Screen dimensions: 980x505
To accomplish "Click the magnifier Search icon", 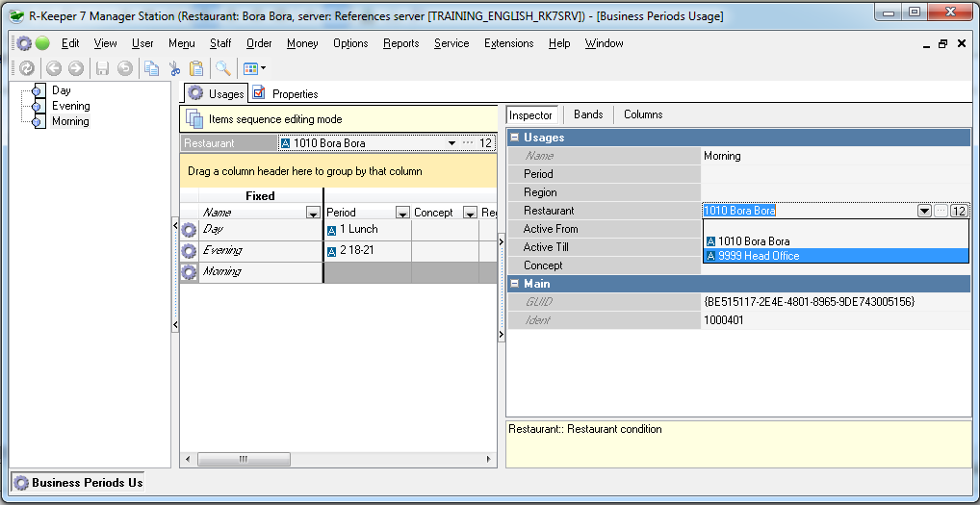I will coord(223,68).
